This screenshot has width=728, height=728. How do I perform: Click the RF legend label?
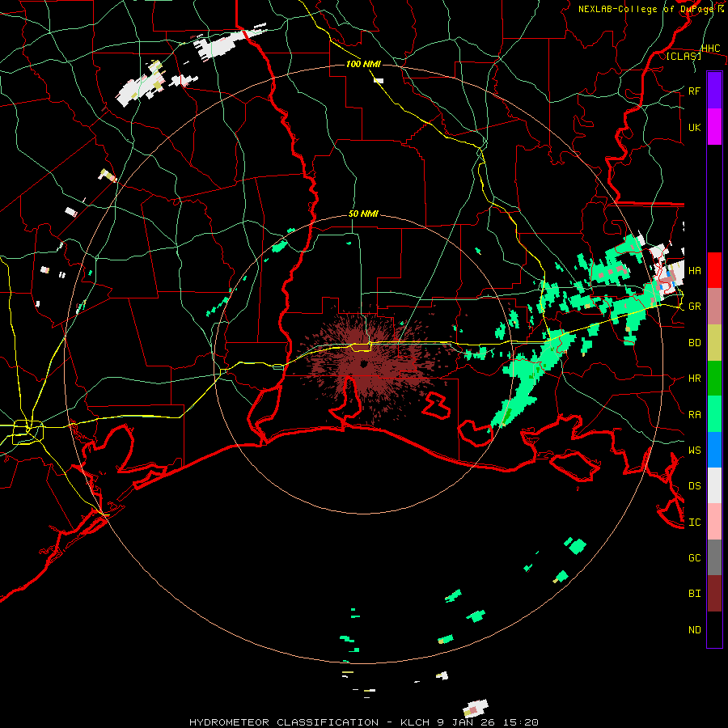coord(694,91)
